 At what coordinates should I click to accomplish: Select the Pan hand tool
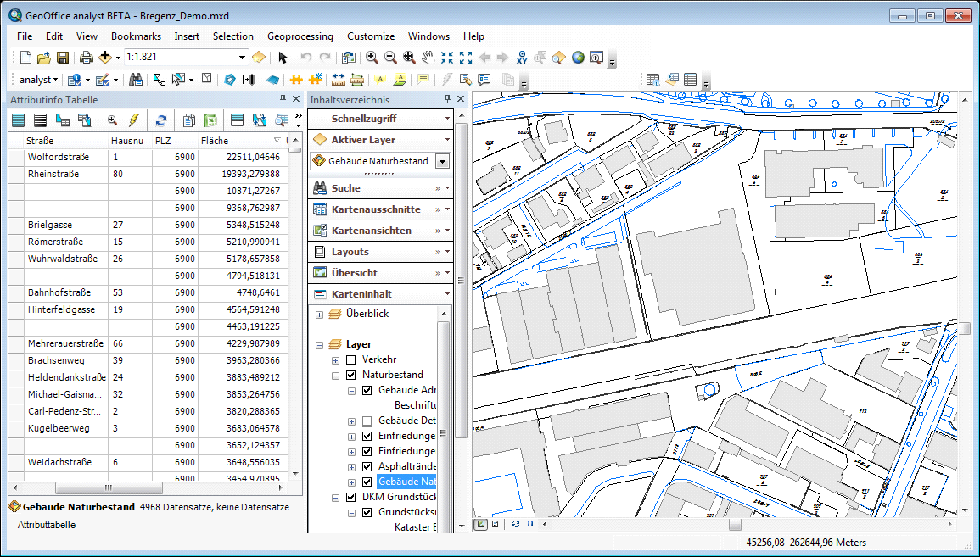tap(428, 58)
